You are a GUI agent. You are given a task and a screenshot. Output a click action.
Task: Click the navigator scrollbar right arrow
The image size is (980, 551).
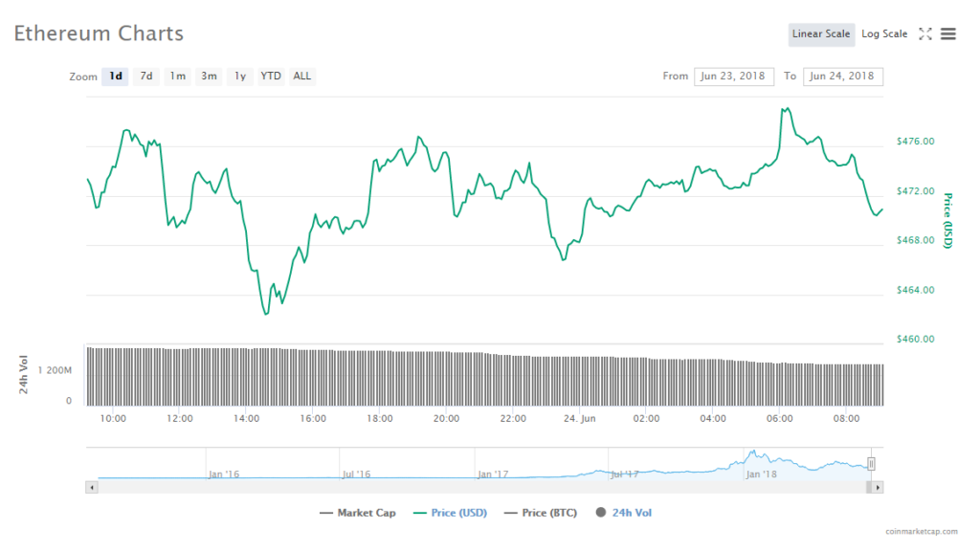(x=878, y=487)
